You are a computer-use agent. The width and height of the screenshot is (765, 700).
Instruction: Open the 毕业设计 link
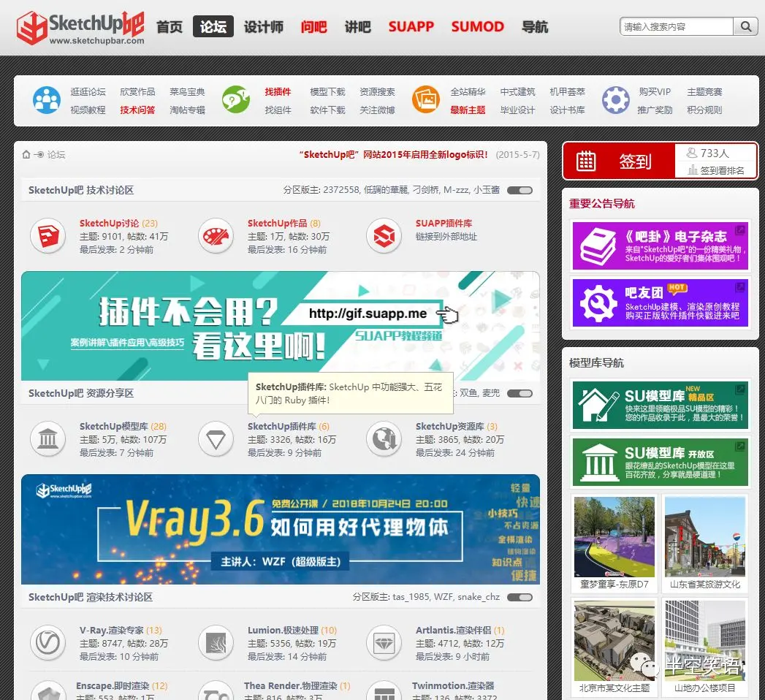[x=517, y=110]
